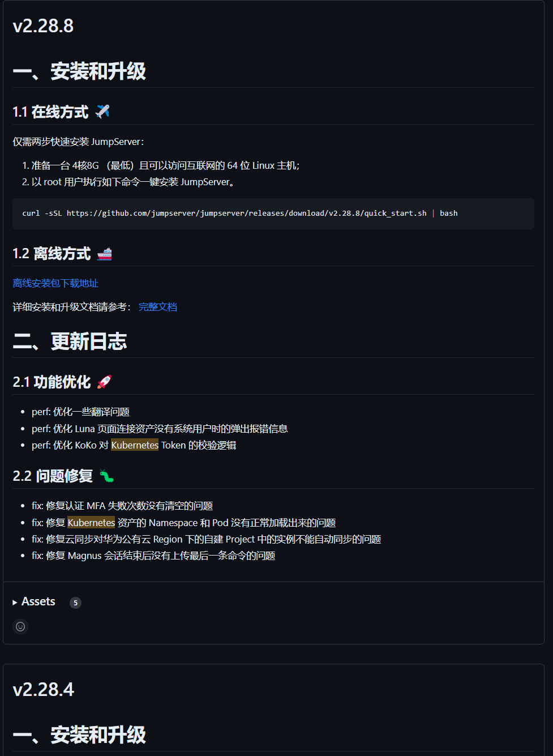Viewport: 553px width, 756px height.
Task: Click the airplane emoji beside 在线方式
Action: click(x=102, y=112)
